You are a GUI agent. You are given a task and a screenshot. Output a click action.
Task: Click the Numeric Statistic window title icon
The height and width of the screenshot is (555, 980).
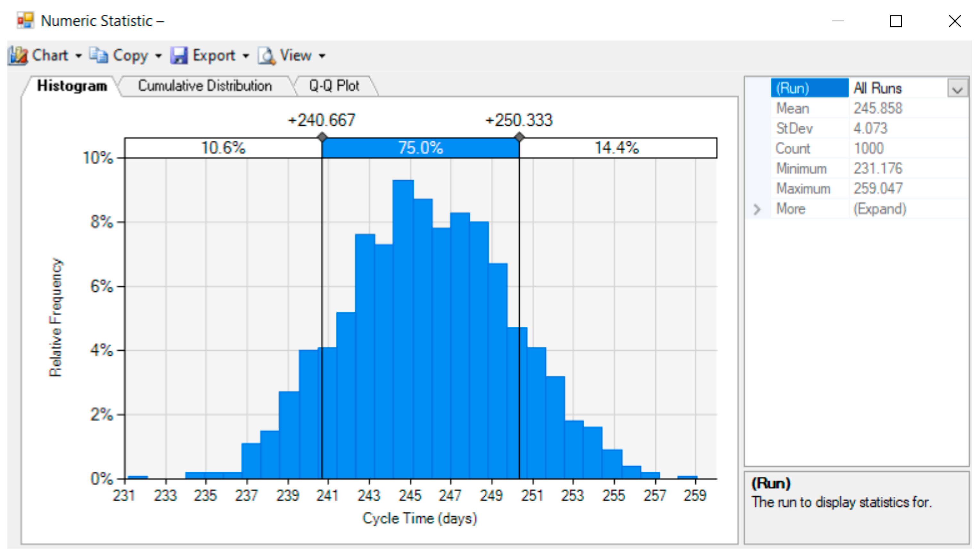[x=25, y=21]
